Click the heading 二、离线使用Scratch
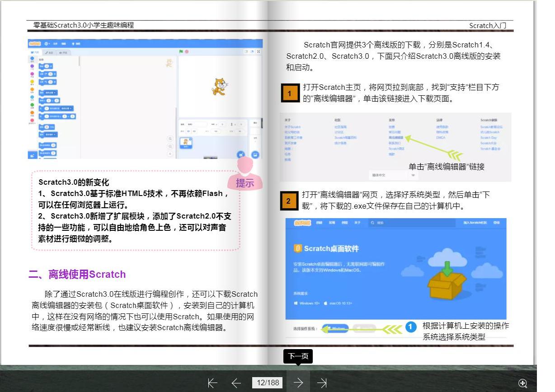 point(77,275)
